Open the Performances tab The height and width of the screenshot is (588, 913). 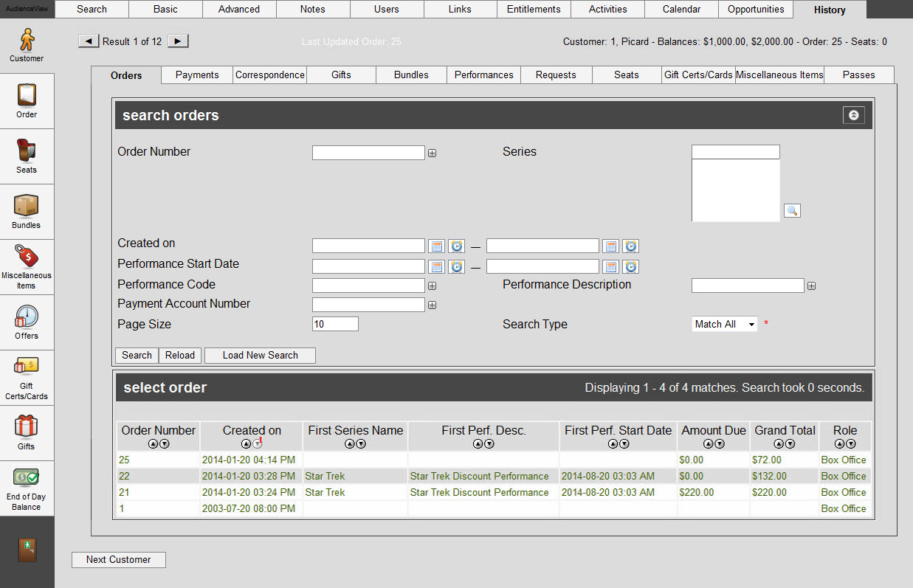coord(484,75)
